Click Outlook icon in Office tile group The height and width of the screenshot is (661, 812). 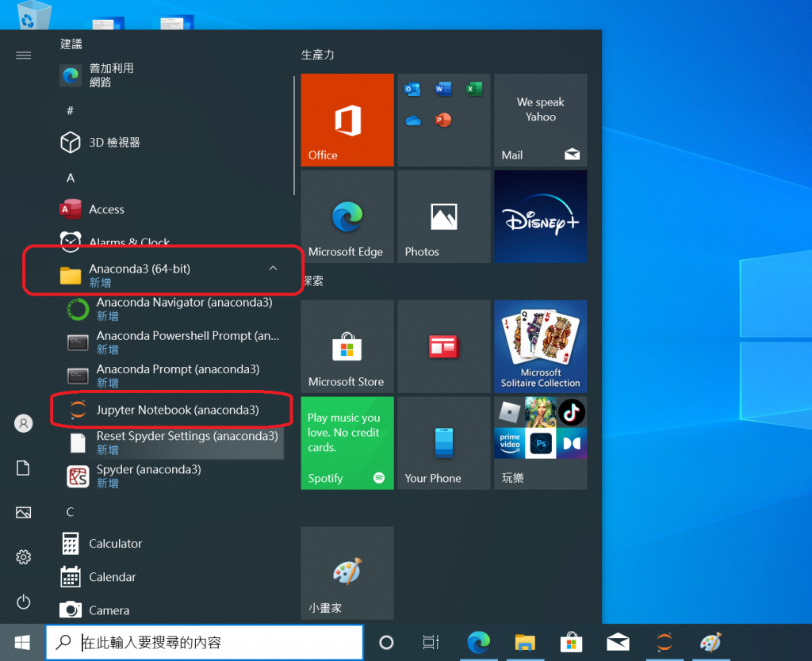(x=412, y=89)
